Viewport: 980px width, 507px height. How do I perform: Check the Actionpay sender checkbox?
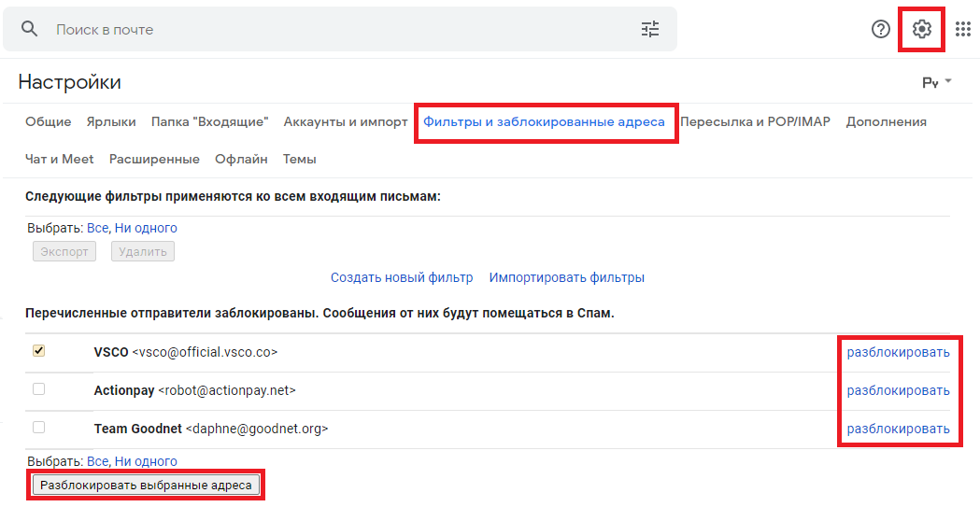pyautogui.click(x=38, y=389)
